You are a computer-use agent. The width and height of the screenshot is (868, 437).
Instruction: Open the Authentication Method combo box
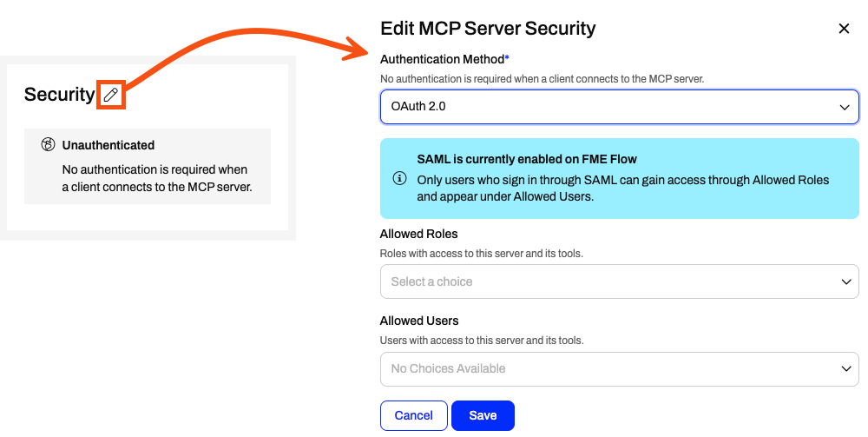620,106
